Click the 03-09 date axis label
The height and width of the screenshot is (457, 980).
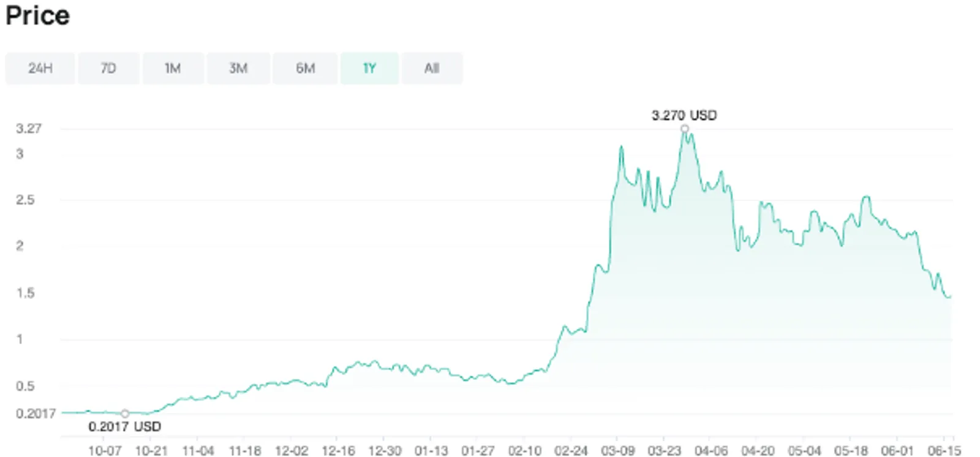[617, 450]
